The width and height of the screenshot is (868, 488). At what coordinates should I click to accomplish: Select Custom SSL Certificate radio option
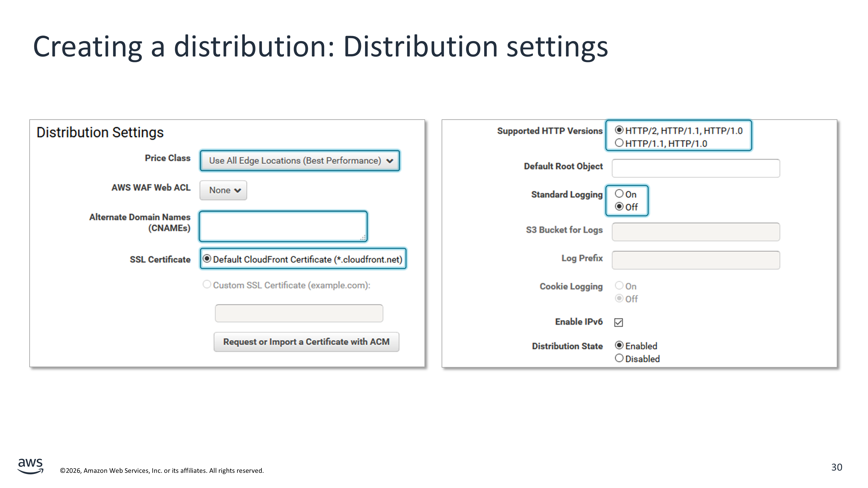tap(207, 285)
